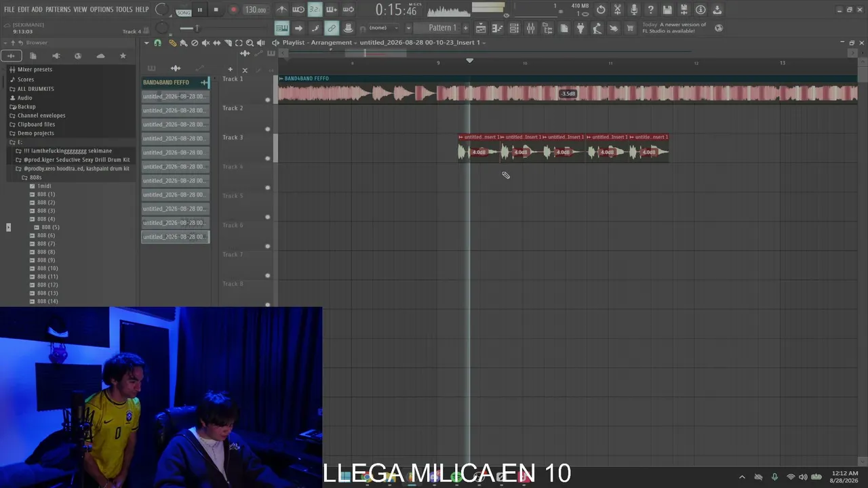The height and width of the screenshot is (488, 868).
Task: Click the microphone one-click recording icon
Action: pyautogui.click(x=634, y=9)
